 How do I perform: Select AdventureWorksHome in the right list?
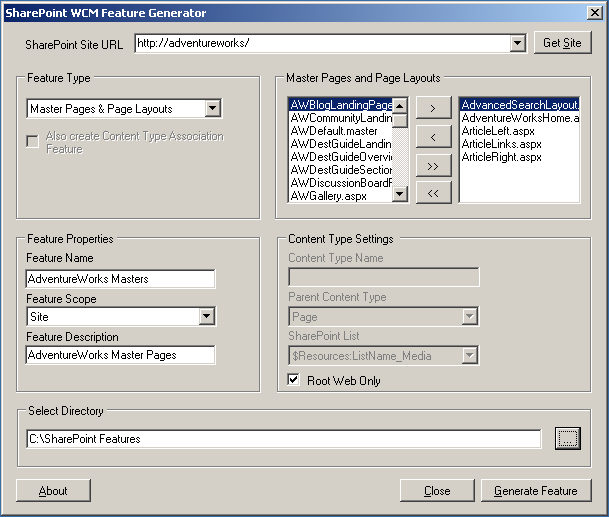tap(520, 118)
